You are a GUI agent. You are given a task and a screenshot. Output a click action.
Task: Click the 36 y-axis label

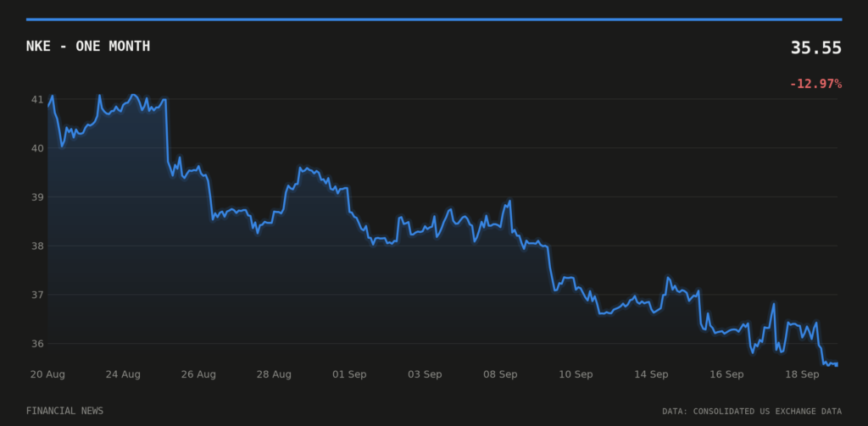[x=37, y=344]
